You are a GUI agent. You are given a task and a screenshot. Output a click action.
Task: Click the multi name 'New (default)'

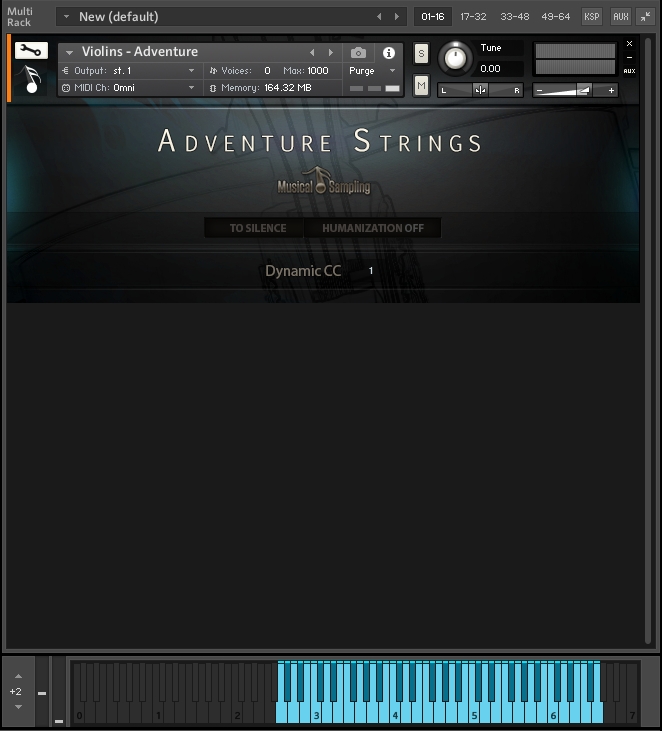(x=118, y=17)
